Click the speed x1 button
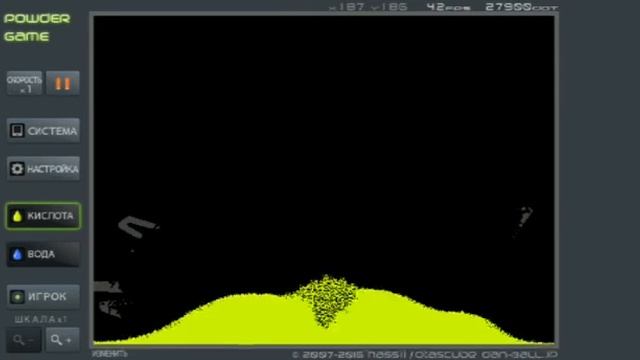Screen dimensions: 640x360 click(24, 83)
